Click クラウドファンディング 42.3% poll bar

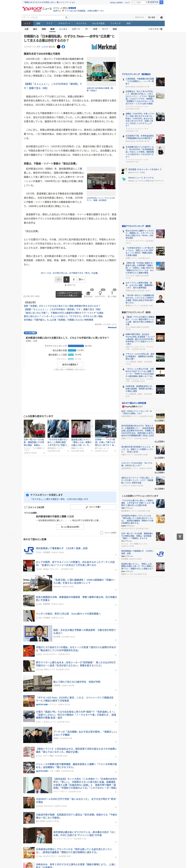tap(76, 346)
